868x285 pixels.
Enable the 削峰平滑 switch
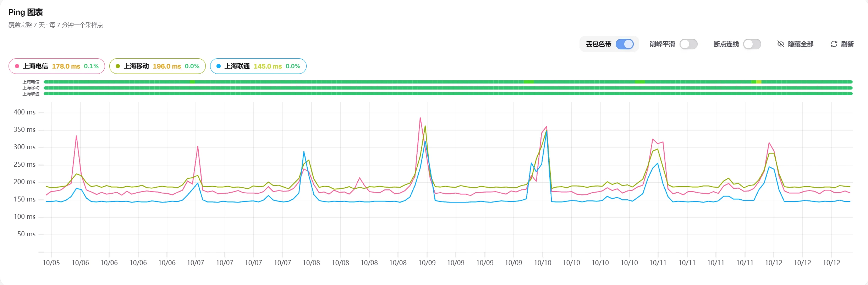[x=688, y=44]
